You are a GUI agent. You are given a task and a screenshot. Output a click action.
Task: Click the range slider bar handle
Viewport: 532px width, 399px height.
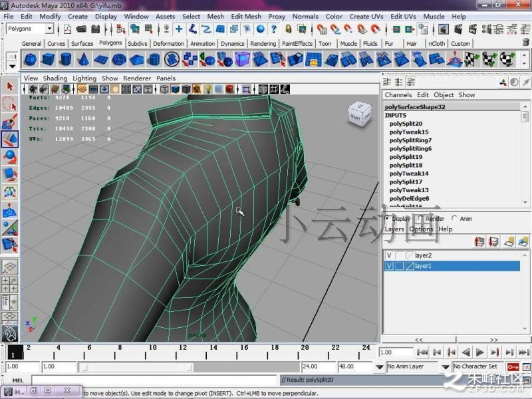click(x=136, y=367)
